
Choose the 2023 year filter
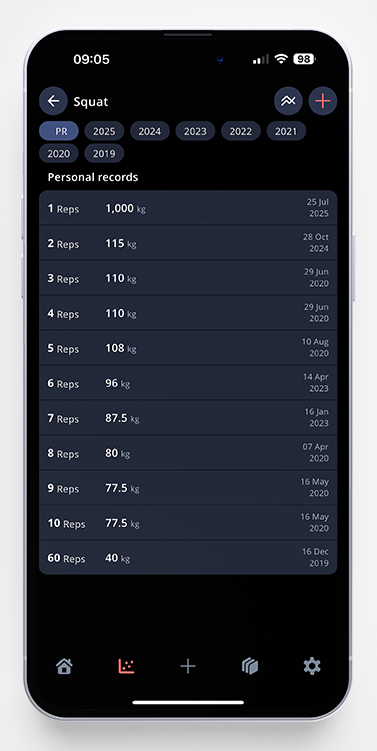(x=195, y=131)
